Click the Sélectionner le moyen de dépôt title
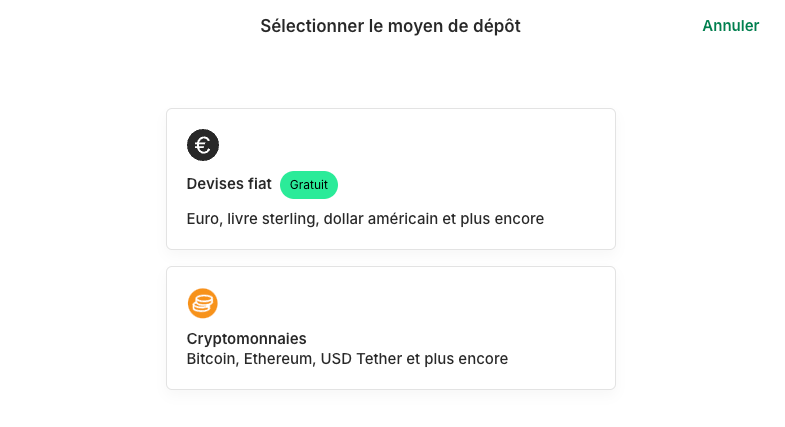The image size is (785, 427). [390, 26]
